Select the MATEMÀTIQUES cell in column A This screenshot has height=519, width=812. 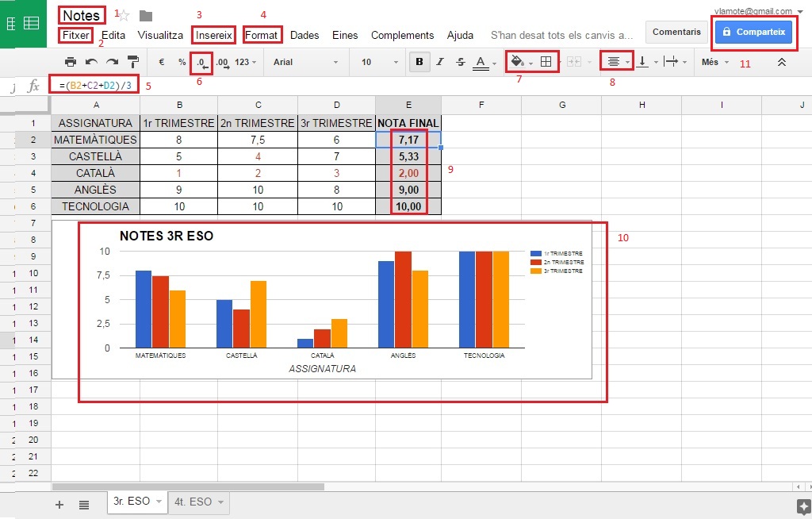pyautogui.click(x=95, y=140)
